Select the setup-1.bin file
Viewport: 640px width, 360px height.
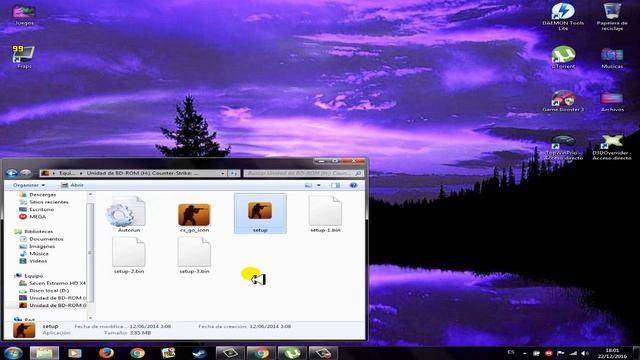click(325, 214)
